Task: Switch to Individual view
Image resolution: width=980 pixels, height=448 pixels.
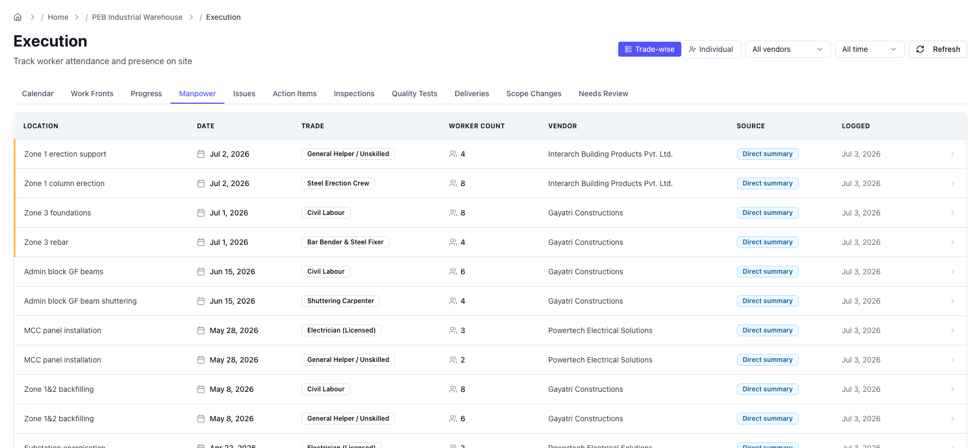Action: [711, 49]
